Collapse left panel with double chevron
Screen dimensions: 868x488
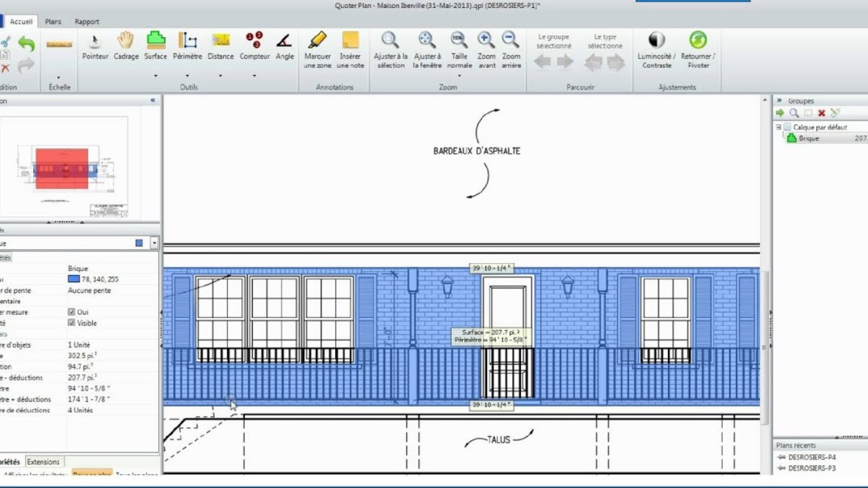click(153, 100)
